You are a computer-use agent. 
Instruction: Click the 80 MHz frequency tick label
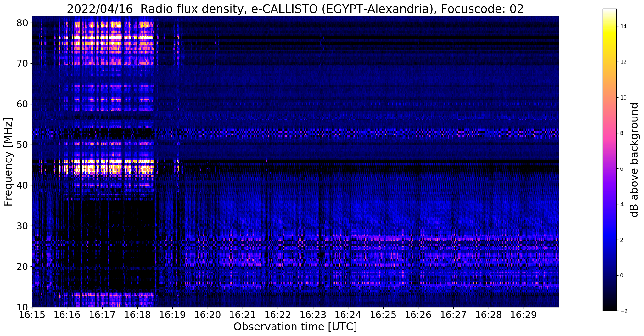(x=23, y=23)
